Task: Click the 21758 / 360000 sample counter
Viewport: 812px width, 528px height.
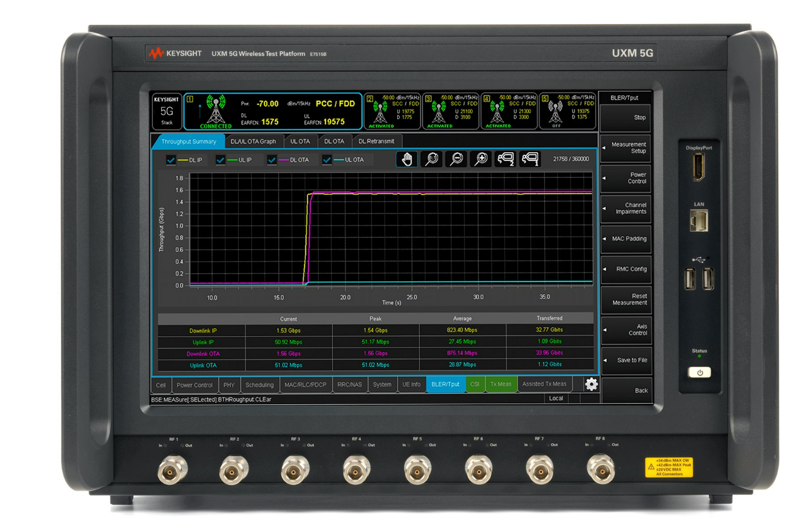Action: pos(571,159)
